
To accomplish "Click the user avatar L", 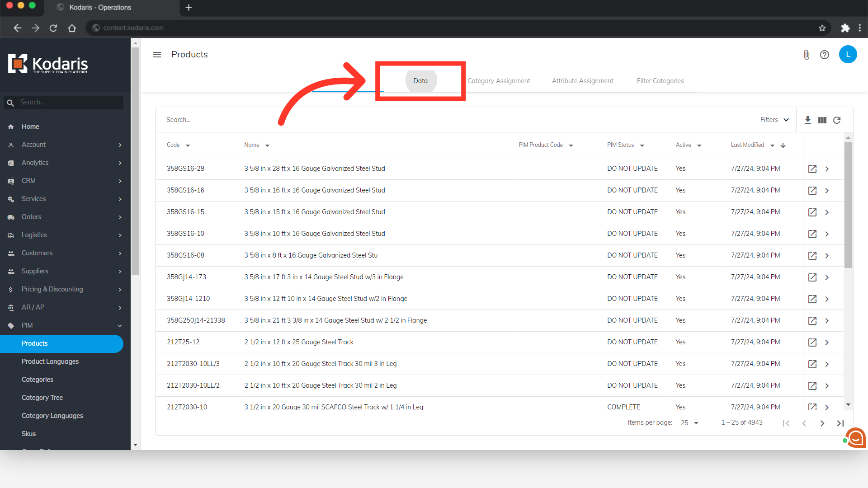I will [848, 54].
